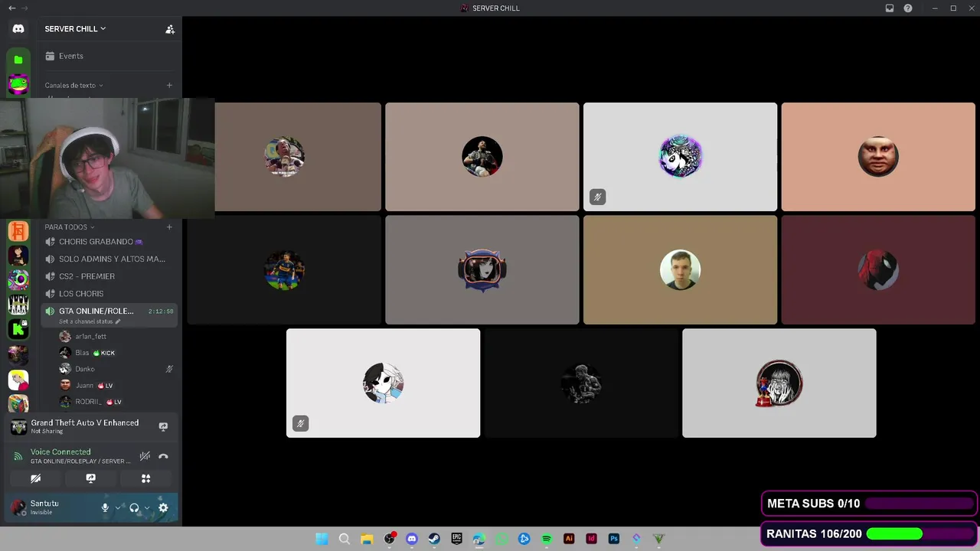
Task: Start screen share button
Action: (90, 478)
